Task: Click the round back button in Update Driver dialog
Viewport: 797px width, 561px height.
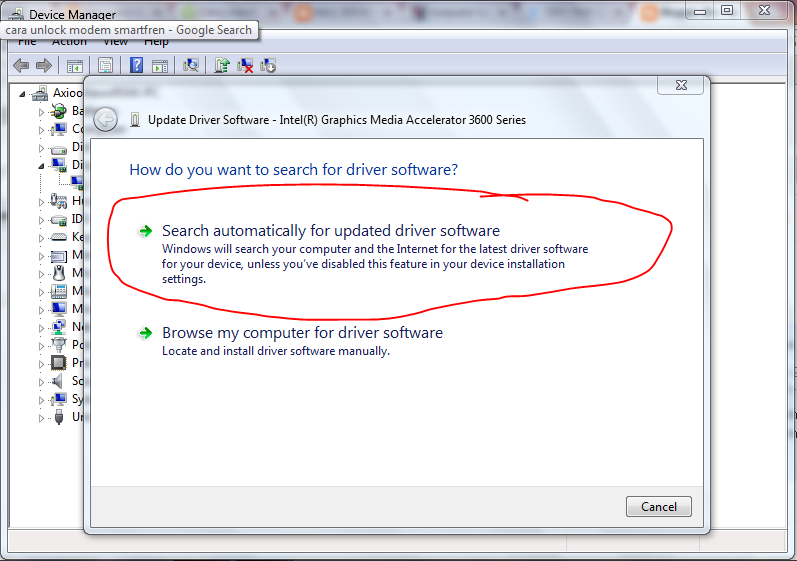Action: (x=106, y=120)
